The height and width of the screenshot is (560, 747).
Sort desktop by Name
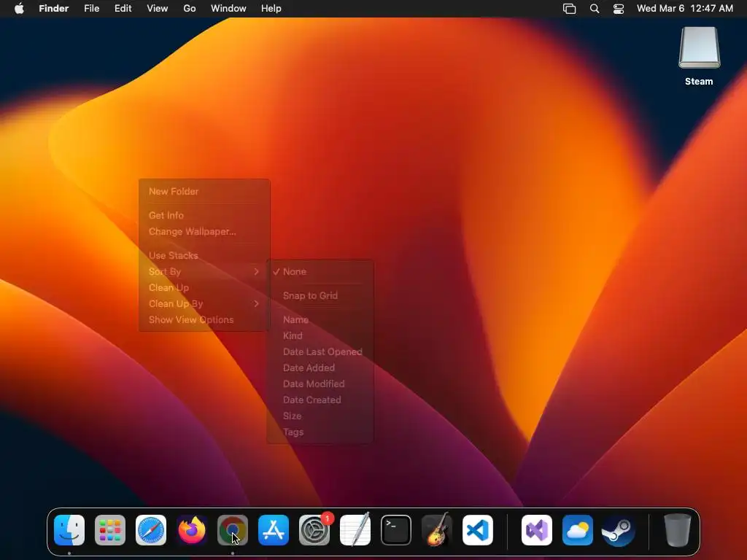(320, 320)
